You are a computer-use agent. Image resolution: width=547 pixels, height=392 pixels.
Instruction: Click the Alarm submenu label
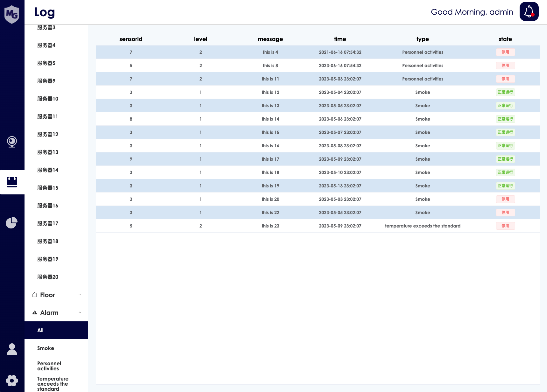click(49, 313)
